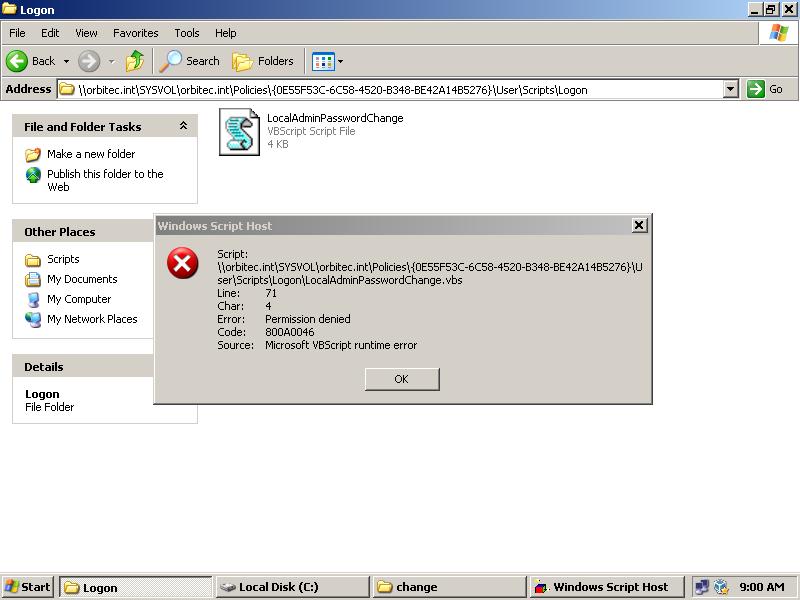Open the Tools menu
This screenshot has width=800, height=600.
point(186,32)
